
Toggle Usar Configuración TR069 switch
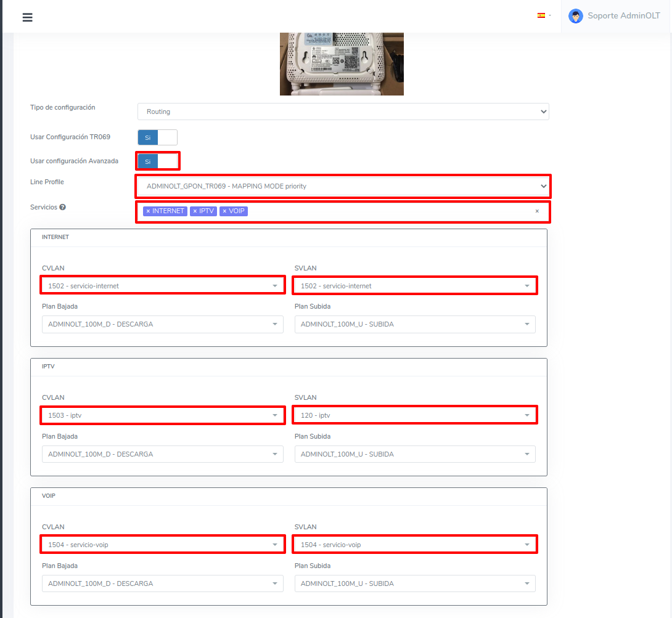pyautogui.click(x=157, y=137)
